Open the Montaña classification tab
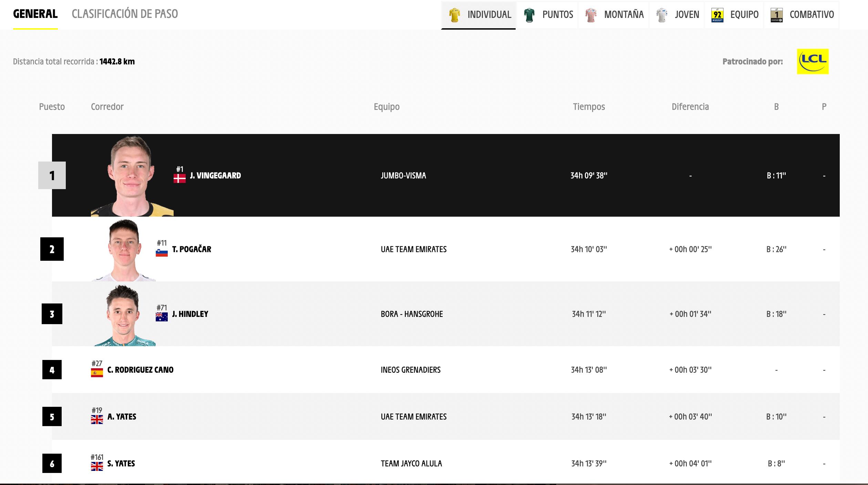Image resolution: width=868 pixels, height=485 pixels. pos(623,14)
